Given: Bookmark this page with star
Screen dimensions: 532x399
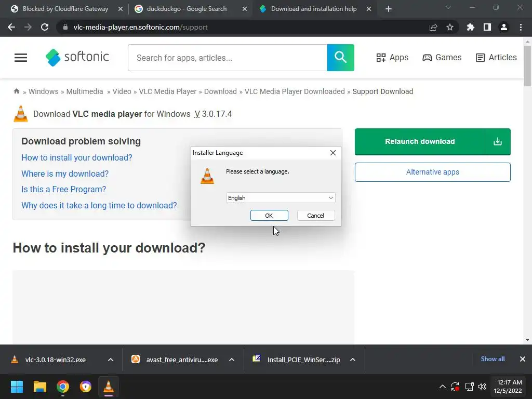Looking at the screenshot, I should tap(450, 27).
